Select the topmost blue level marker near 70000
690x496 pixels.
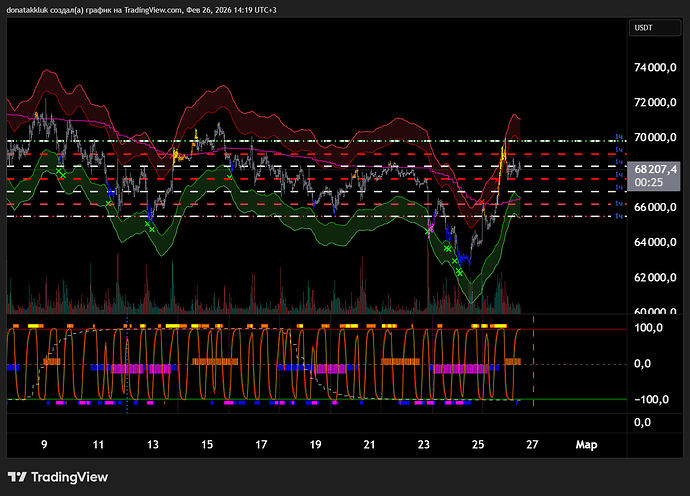point(619,136)
